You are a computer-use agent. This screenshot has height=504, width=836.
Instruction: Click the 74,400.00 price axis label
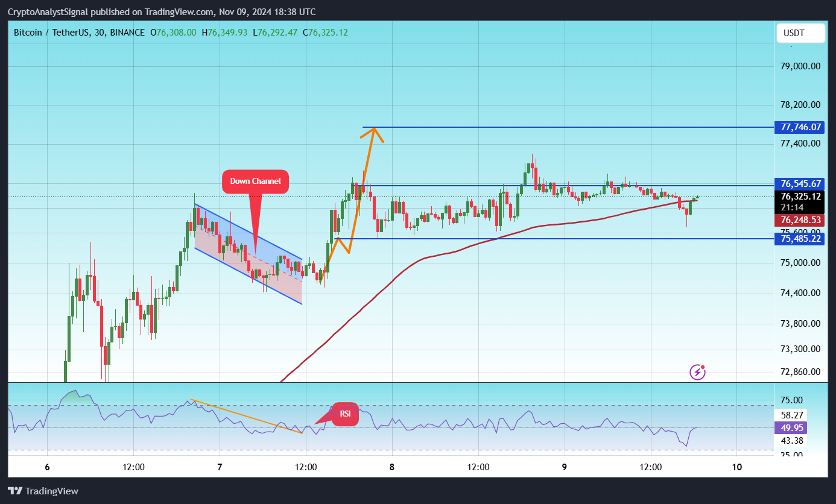[x=800, y=293]
